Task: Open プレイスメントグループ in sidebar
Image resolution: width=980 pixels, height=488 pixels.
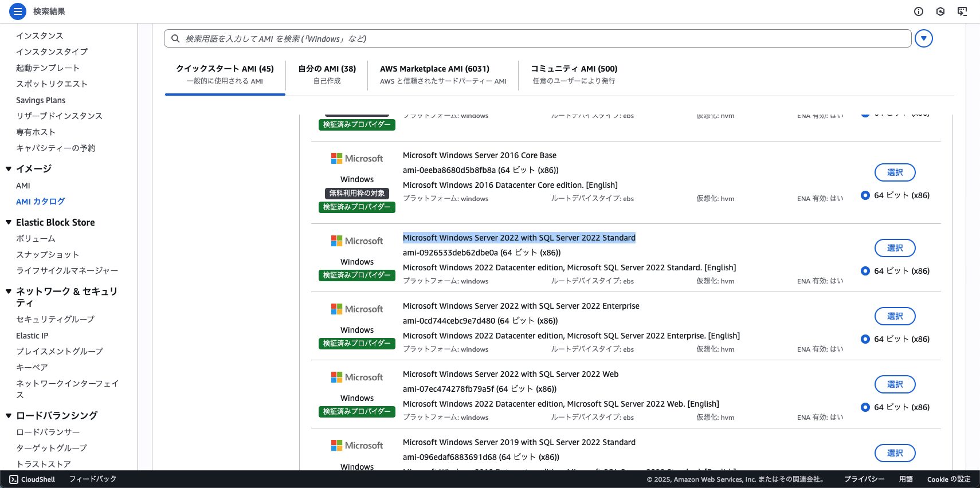Action: coord(60,351)
